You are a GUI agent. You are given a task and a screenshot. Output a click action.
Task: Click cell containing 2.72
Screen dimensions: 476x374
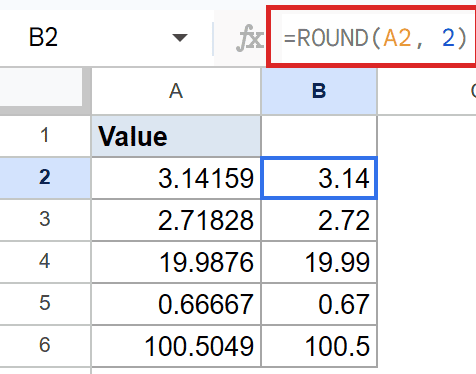(319, 220)
